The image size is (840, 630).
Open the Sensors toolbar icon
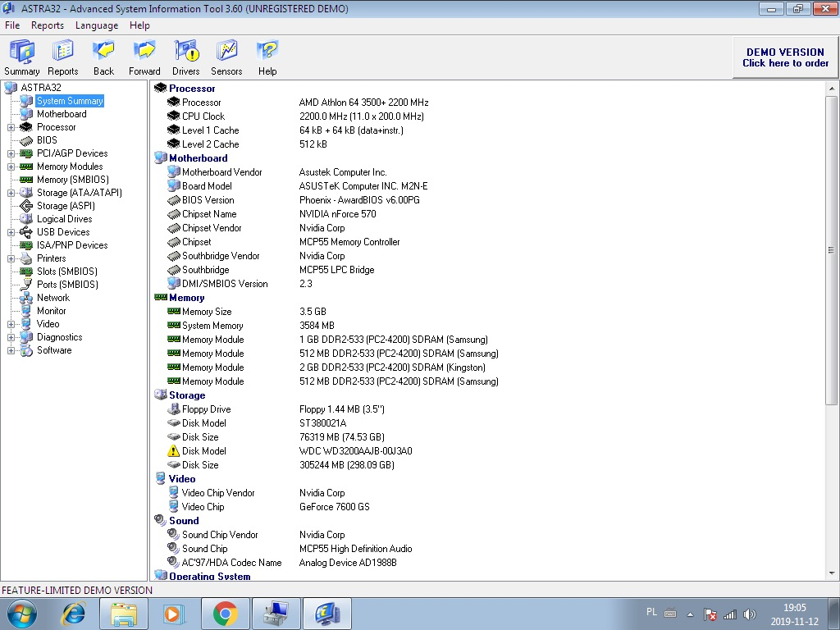coord(226,57)
